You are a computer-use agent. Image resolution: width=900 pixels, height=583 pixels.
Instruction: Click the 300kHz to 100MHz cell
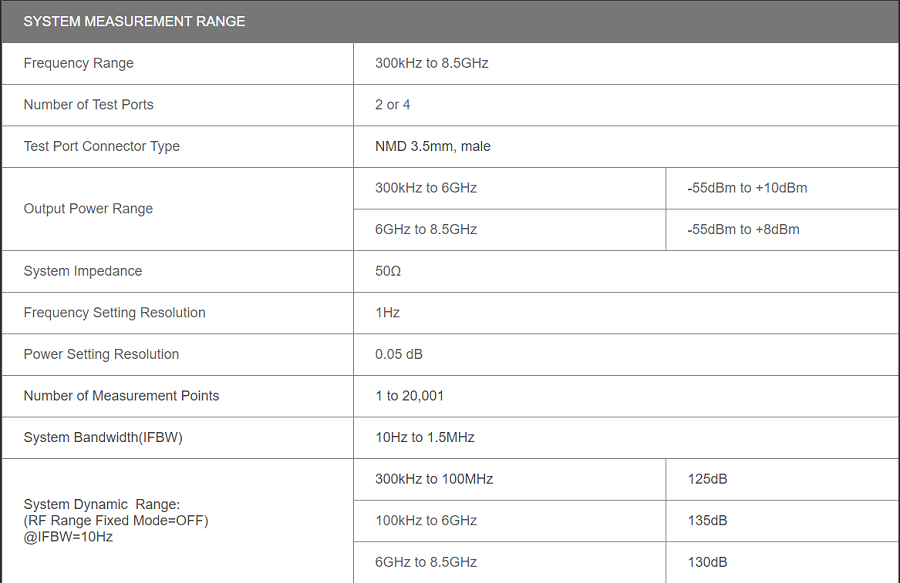(434, 479)
